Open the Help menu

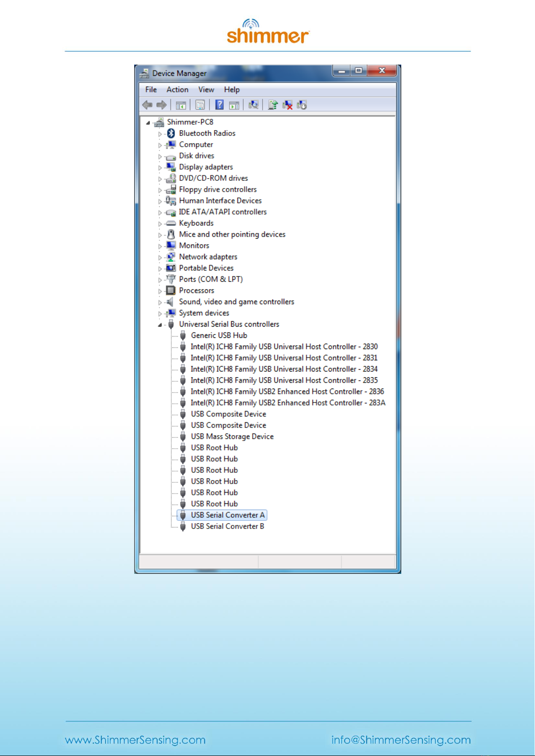point(232,90)
